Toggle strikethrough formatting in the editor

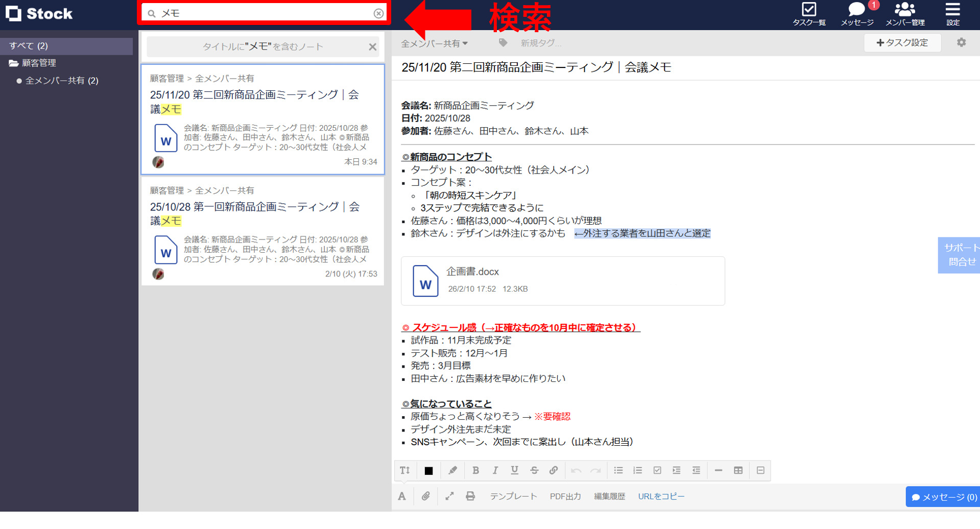point(534,470)
